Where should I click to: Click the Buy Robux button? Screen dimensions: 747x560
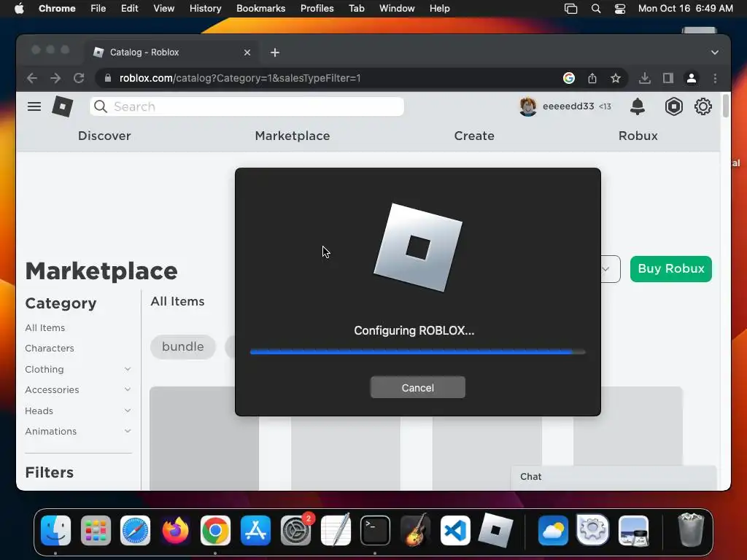671,269
